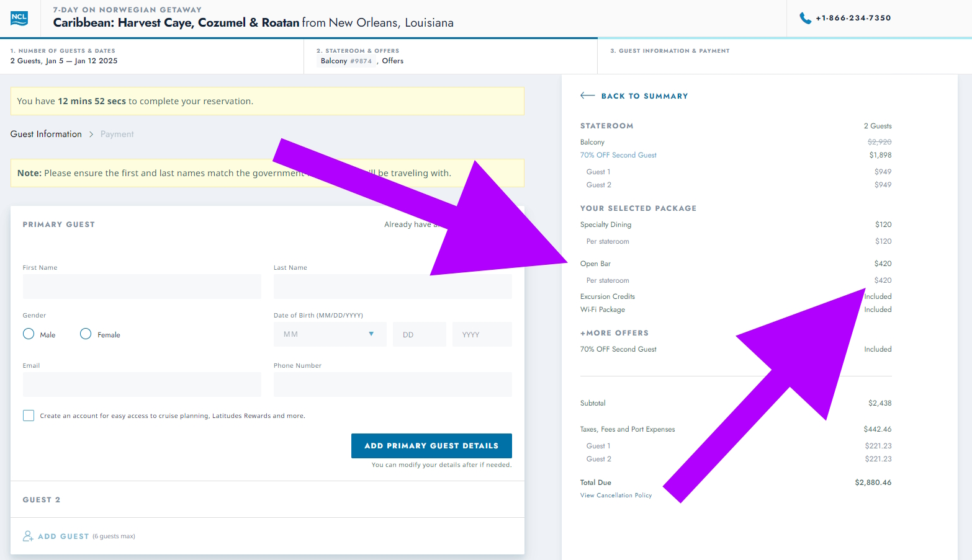This screenshot has width=972, height=560.
Task: Select the Female radio button
Action: pos(86,334)
